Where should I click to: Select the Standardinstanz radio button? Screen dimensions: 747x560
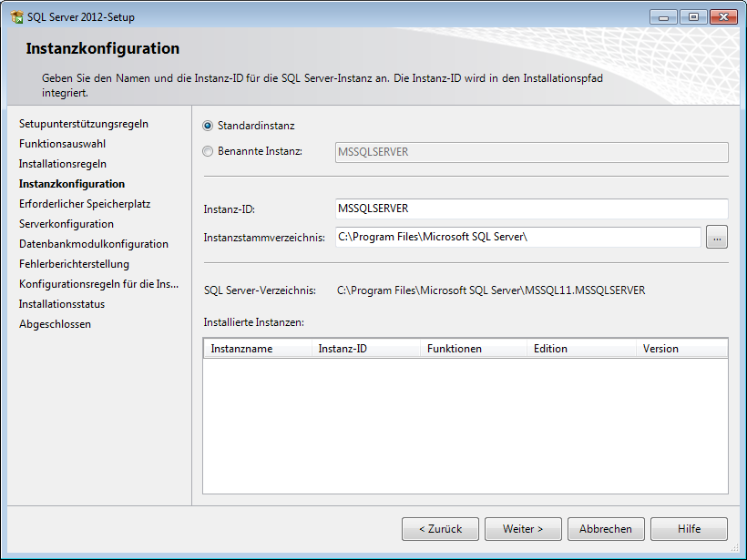pyautogui.click(x=209, y=126)
